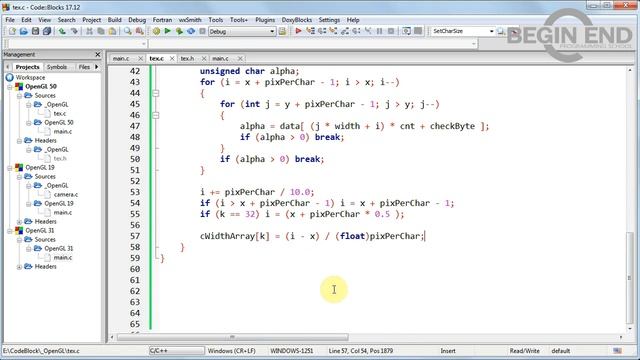Undo the last edit via toolbar
The image size is (640, 360).
point(62,31)
